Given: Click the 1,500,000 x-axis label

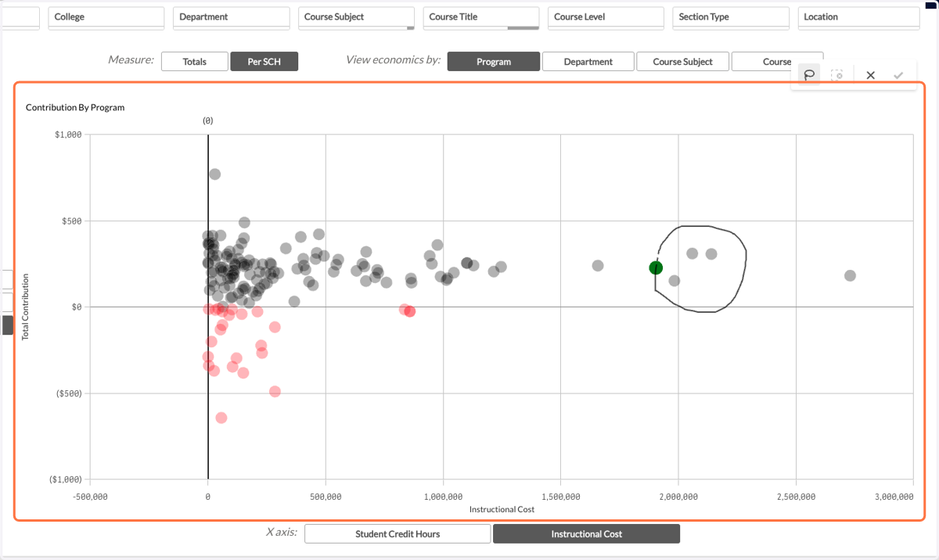Looking at the screenshot, I should click(560, 496).
